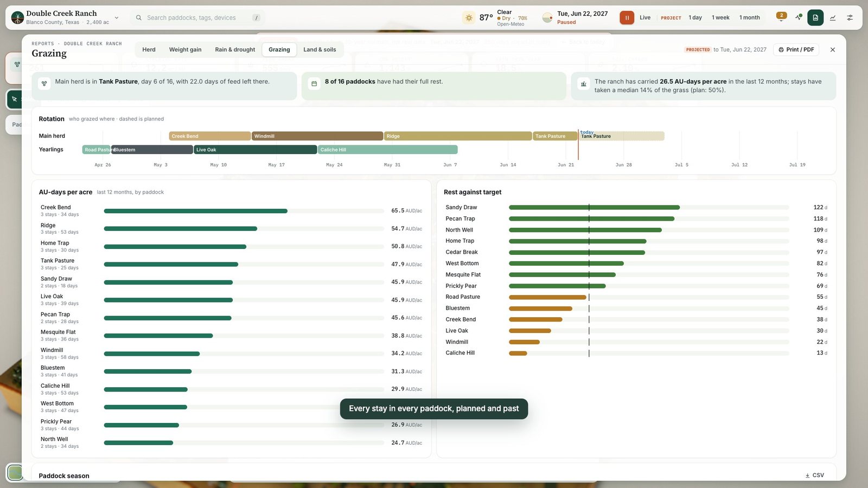Click the Caliche Hill bar in Yearlings rotation
The image size is (868, 488).
(x=388, y=150)
